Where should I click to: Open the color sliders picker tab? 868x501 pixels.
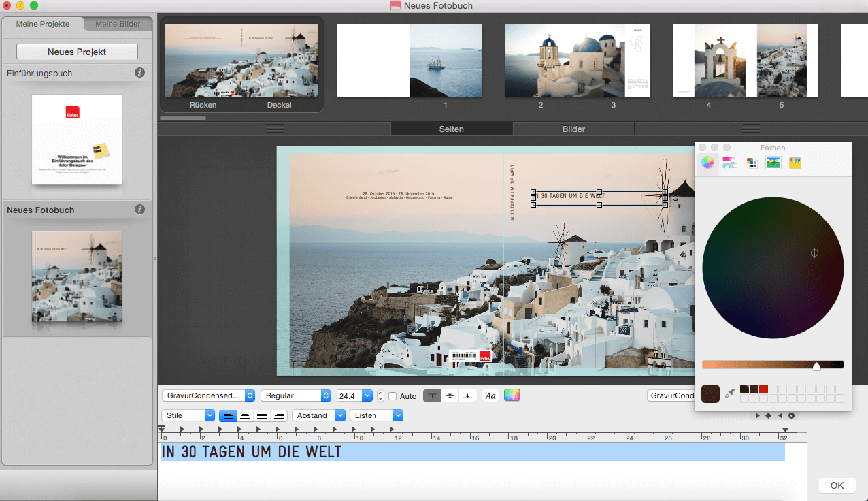(729, 163)
